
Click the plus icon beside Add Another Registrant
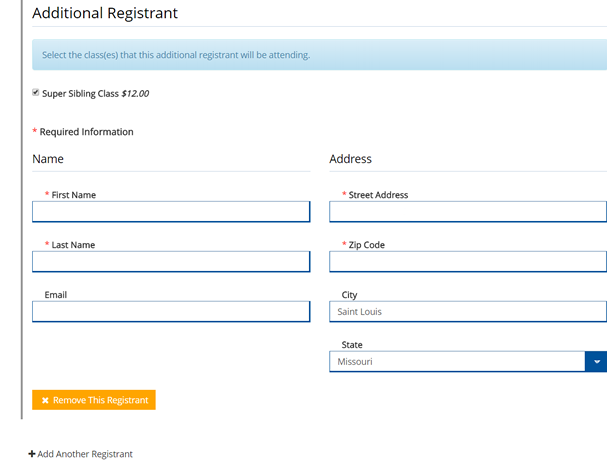coord(32,454)
